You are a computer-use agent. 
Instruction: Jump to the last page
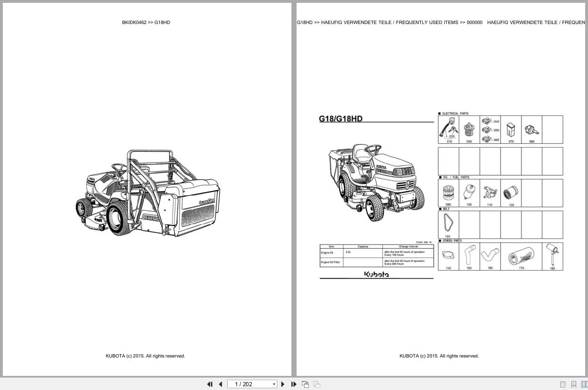294,384
